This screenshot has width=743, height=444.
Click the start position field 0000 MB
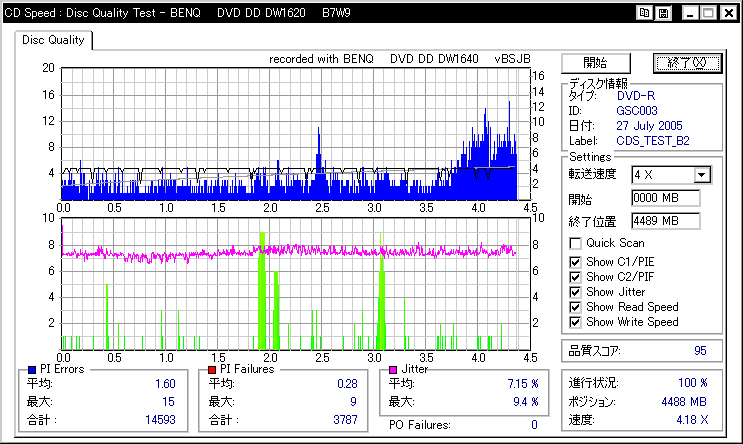coord(666,198)
